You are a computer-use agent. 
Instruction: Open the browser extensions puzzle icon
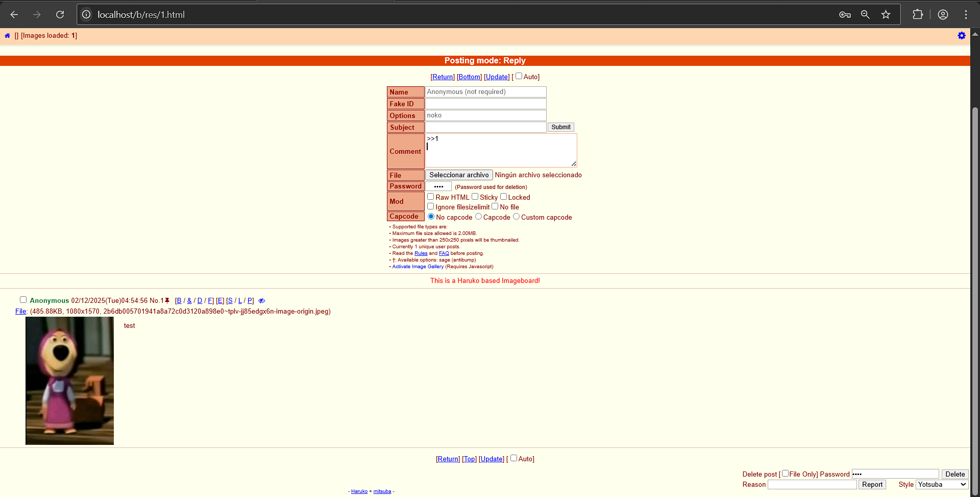point(918,15)
